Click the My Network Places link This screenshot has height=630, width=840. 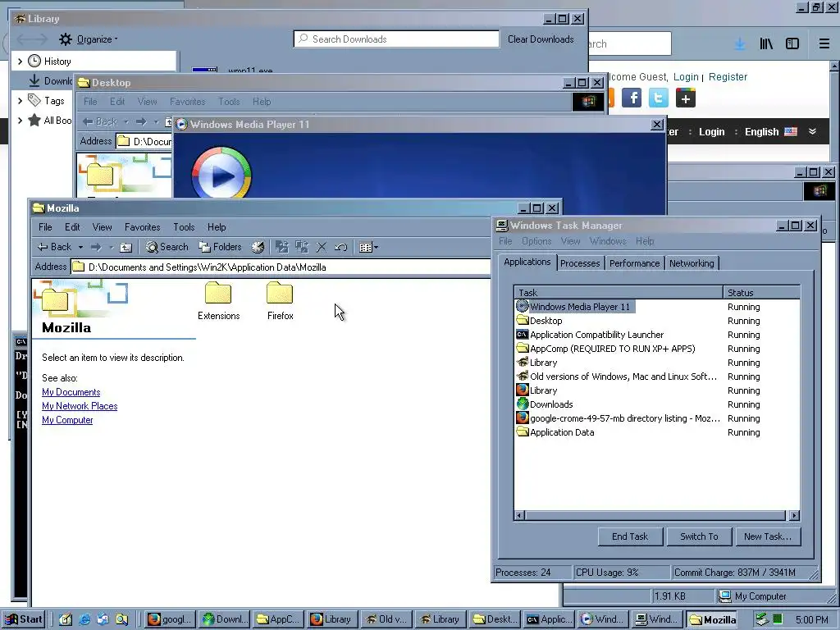80,406
